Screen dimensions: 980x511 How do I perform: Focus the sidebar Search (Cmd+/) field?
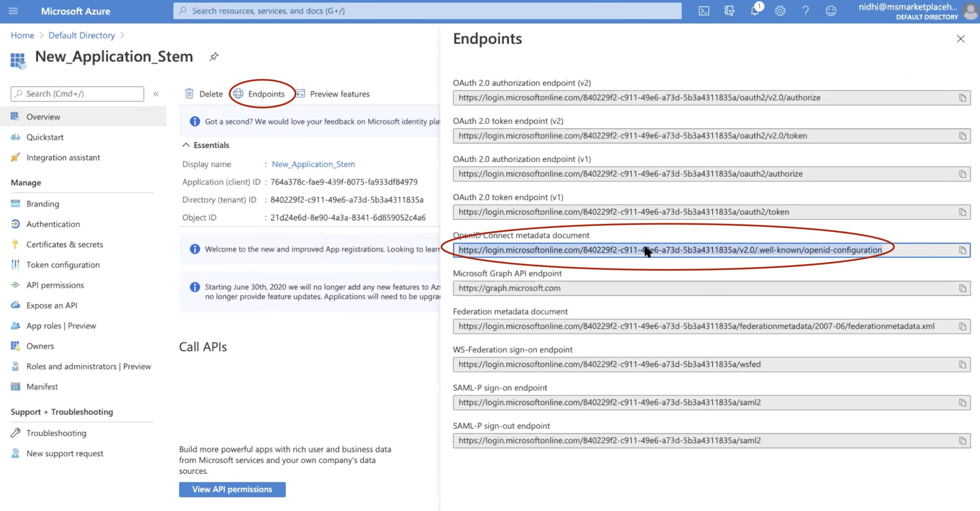click(77, 94)
